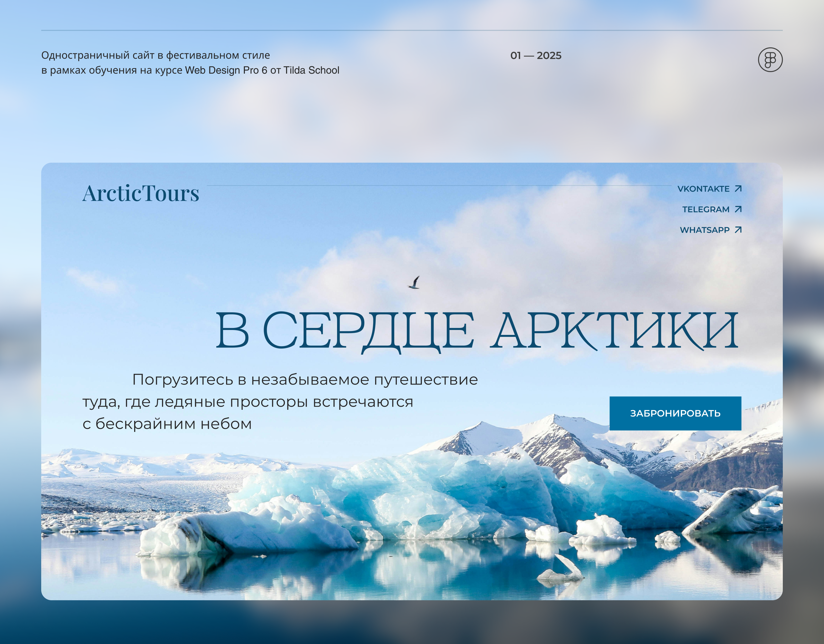Click the Одностраничный сайт в фестивальном стиле line
This screenshot has height=644, width=824.
pyautogui.click(x=156, y=55)
